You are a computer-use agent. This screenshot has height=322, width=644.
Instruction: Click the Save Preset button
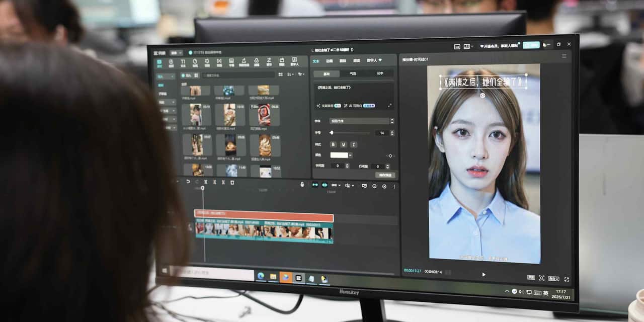click(x=385, y=175)
